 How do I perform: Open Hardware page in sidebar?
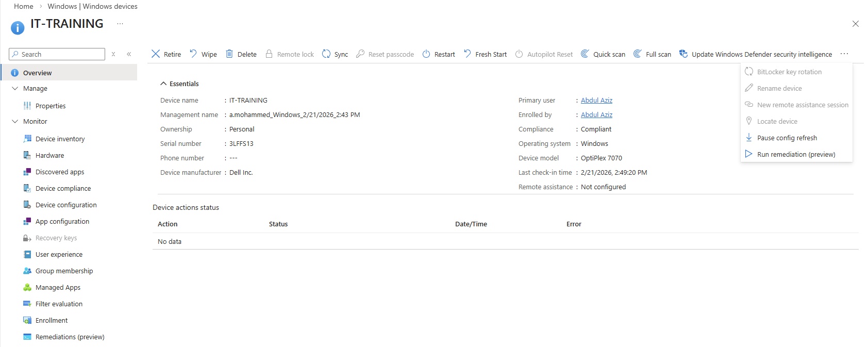tap(49, 156)
